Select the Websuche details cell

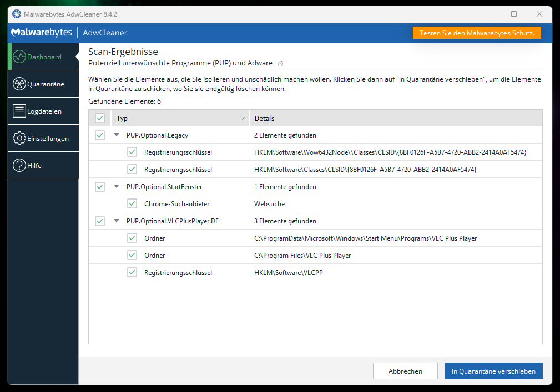(x=270, y=204)
